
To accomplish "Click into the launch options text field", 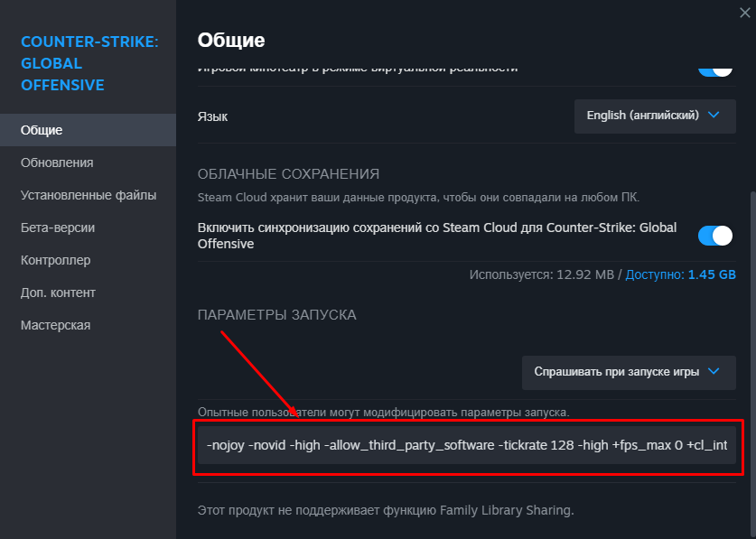I will (x=468, y=445).
